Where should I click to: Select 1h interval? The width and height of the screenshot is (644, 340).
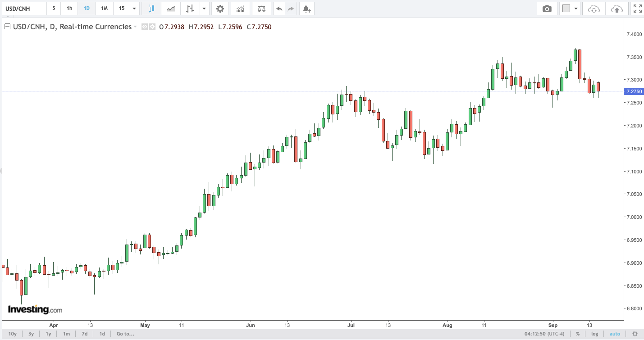pos(69,9)
